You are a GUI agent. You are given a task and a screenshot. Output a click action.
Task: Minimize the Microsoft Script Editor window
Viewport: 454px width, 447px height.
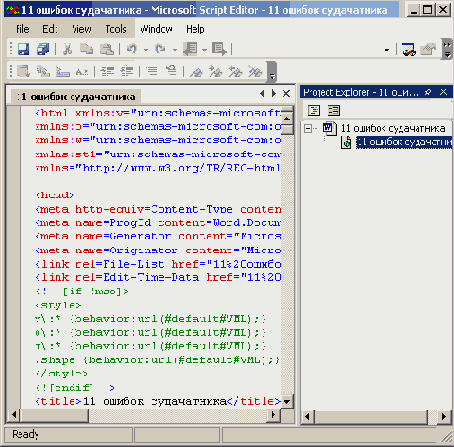point(414,10)
